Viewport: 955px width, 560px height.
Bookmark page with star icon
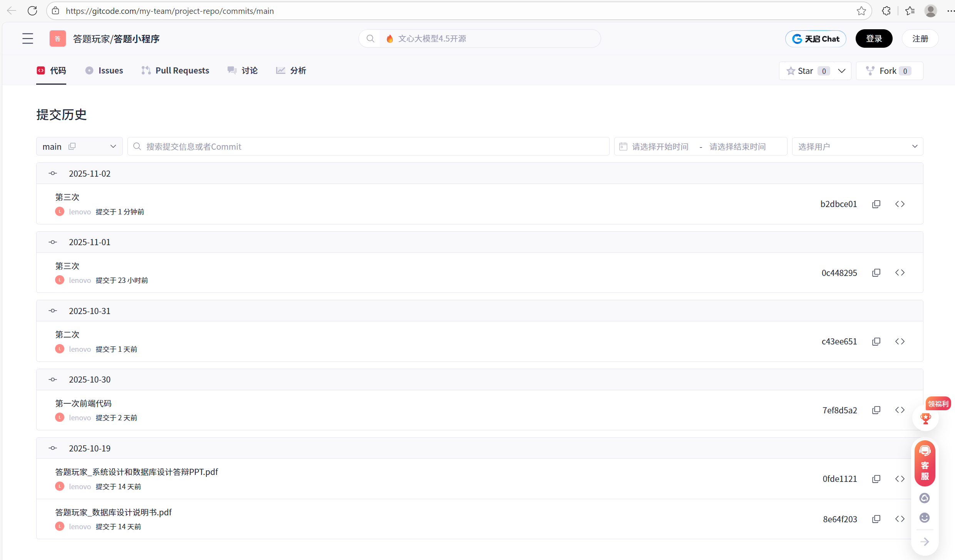pos(861,11)
